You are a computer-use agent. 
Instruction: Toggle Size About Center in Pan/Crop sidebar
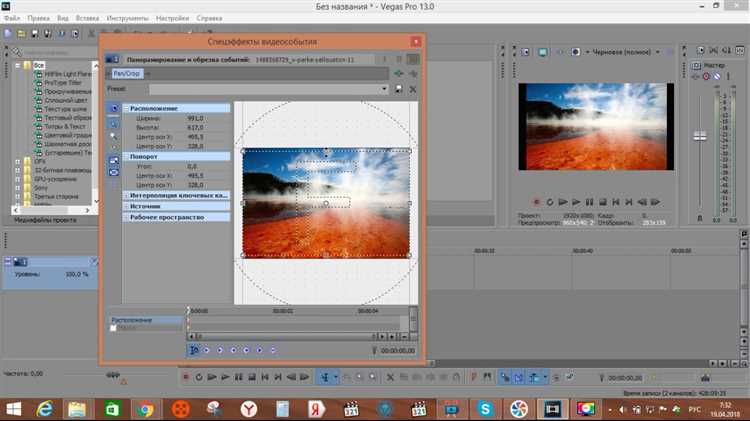pos(114,172)
